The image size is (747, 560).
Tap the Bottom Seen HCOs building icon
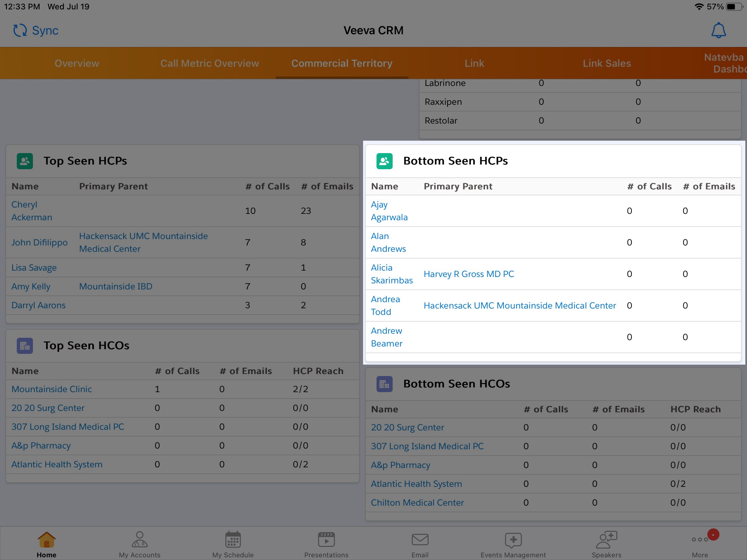click(x=384, y=384)
